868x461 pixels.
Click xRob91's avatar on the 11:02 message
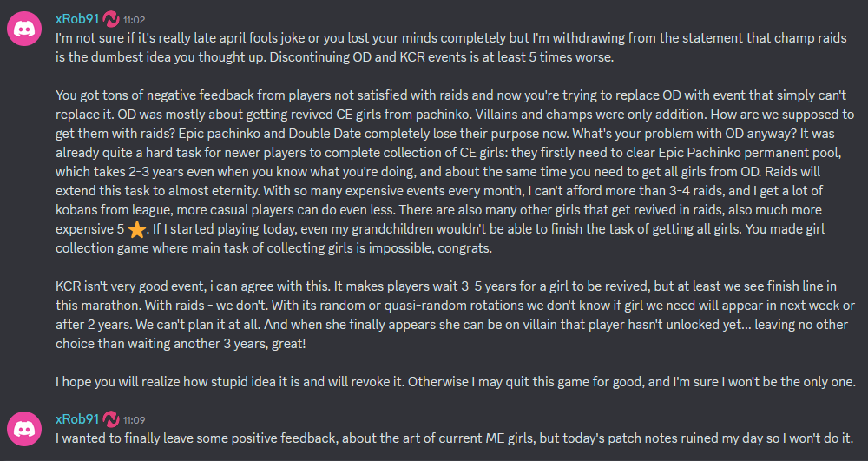point(23,30)
